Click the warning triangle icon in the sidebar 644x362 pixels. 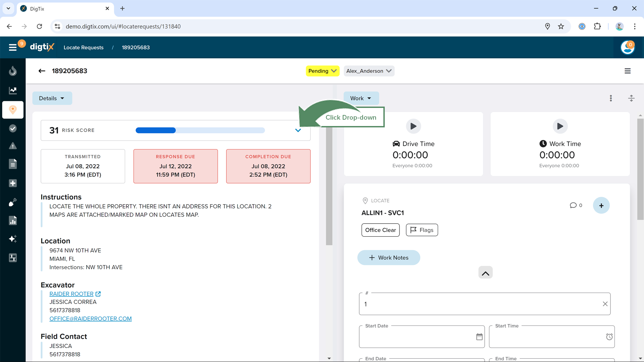tap(13, 146)
